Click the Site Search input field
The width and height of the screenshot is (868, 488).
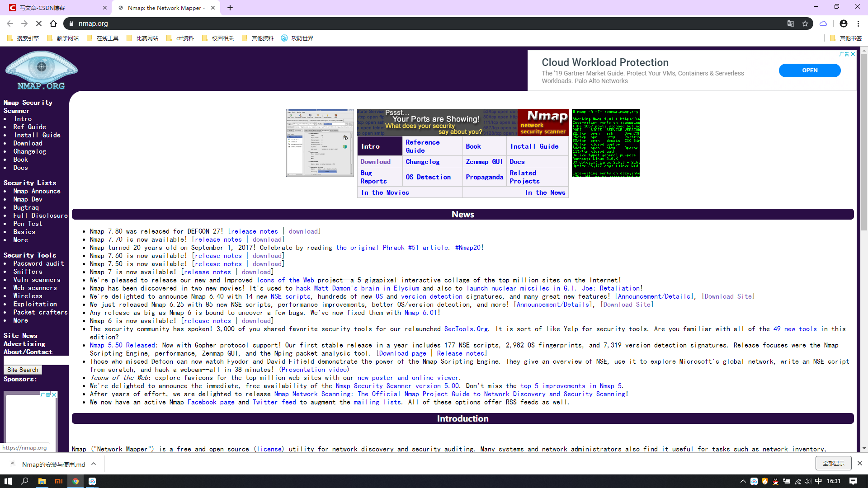36,360
